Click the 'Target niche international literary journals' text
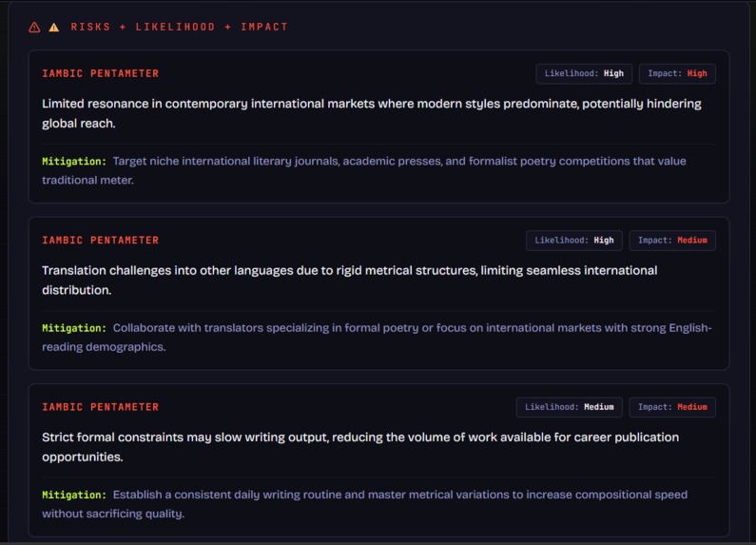The image size is (756, 545). [x=364, y=170]
